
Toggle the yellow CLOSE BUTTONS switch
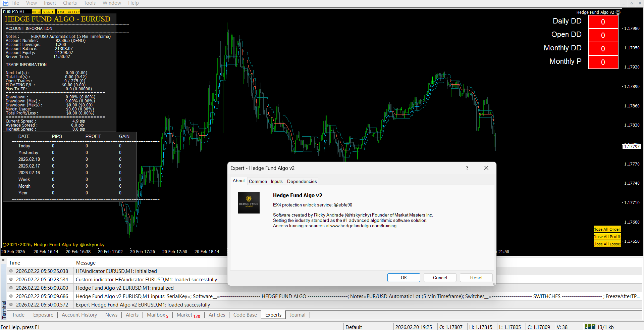pos(68,12)
